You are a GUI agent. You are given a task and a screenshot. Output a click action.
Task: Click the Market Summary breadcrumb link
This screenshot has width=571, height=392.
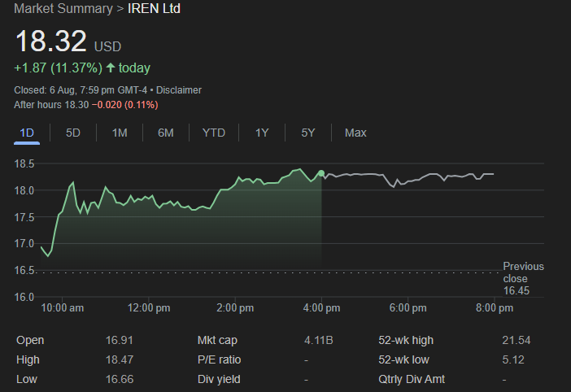pos(63,9)
